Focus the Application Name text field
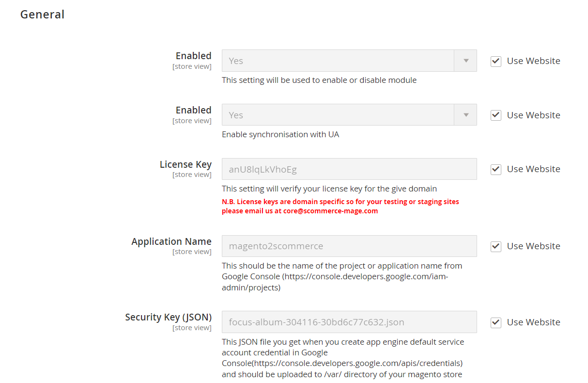 pyautogui.click(x=349, y=246)
